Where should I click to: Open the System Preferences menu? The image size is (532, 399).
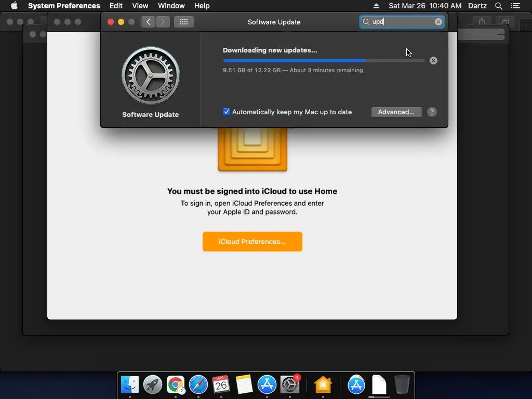(64, 6)
